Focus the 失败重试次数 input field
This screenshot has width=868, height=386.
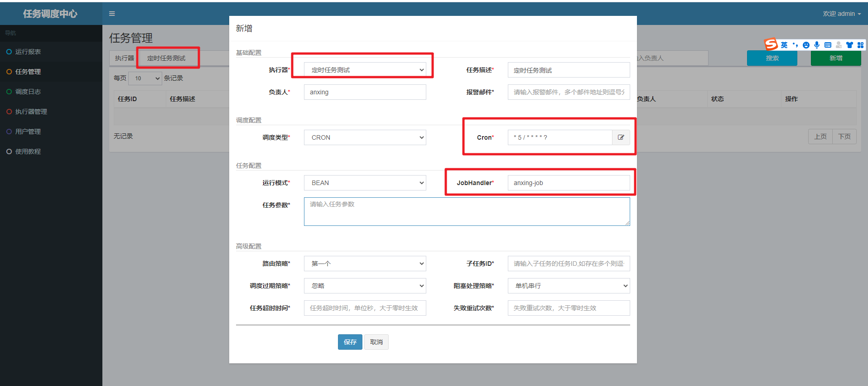click(x=569, y=308)
